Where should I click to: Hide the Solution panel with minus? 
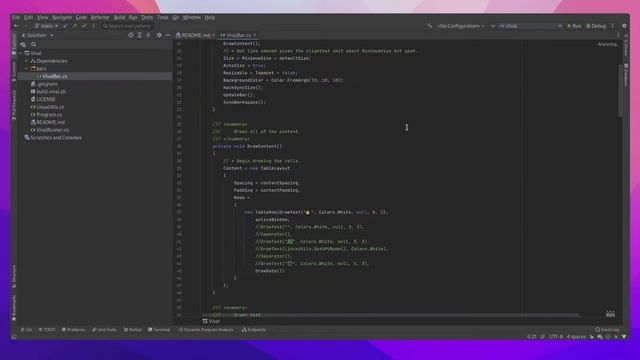(168, 35)
